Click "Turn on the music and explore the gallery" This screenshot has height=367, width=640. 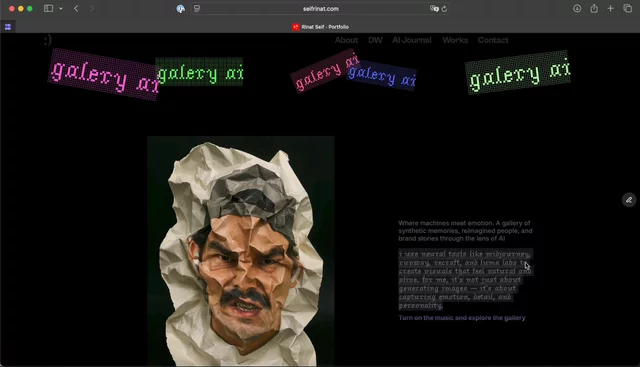(x=462, y=318)
